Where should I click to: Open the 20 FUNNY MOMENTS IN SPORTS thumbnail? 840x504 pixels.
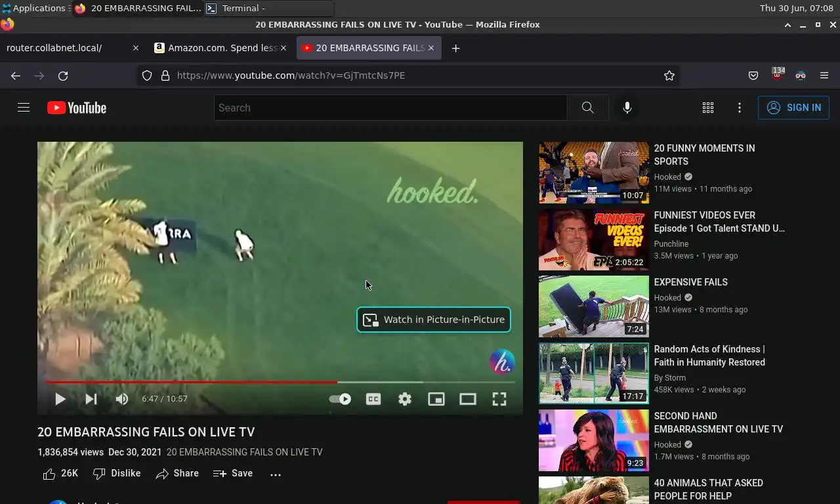pos(594,173)
